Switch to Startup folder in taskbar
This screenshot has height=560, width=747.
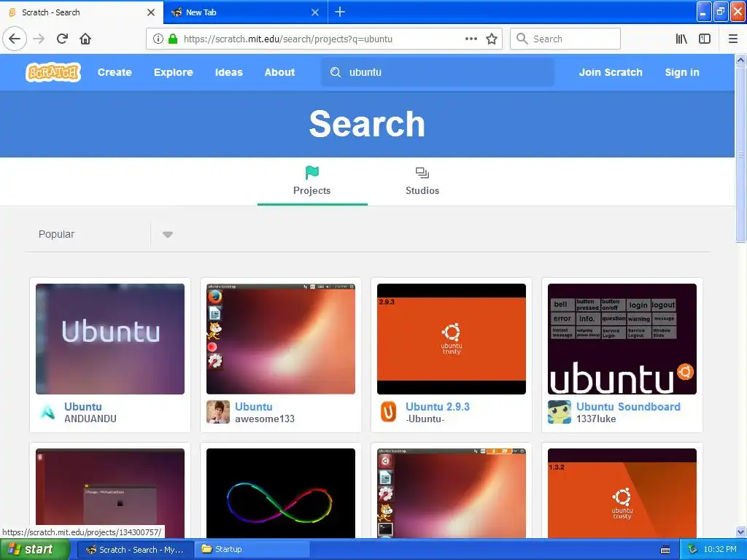tap(252, 550)
